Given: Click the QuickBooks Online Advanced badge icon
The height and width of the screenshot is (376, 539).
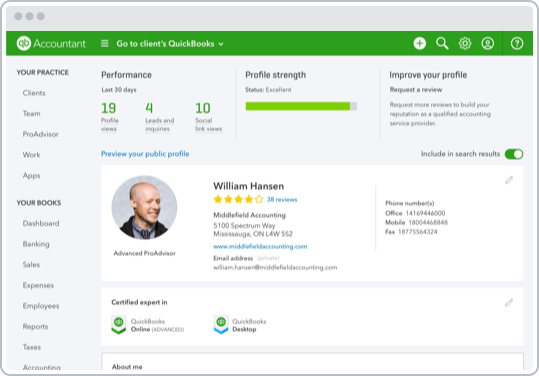Looking at the screenshot, I should coord(119,325).
